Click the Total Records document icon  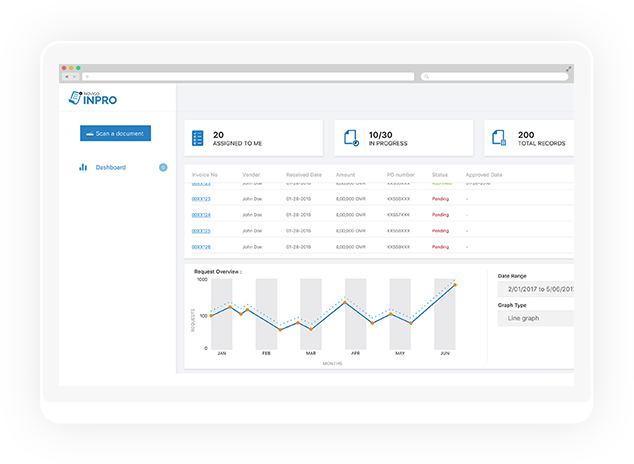click(499, 137)
